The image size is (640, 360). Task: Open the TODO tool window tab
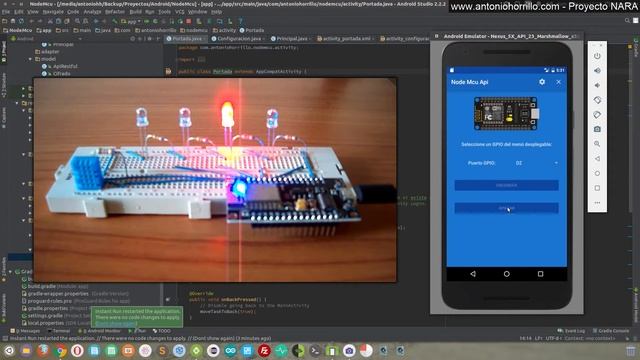pos(162,331)
